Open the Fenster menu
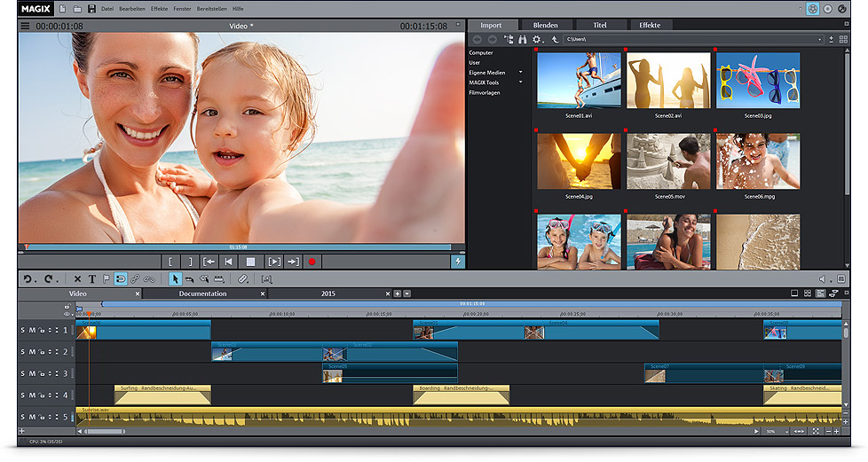868x462 pixels. 182,9
